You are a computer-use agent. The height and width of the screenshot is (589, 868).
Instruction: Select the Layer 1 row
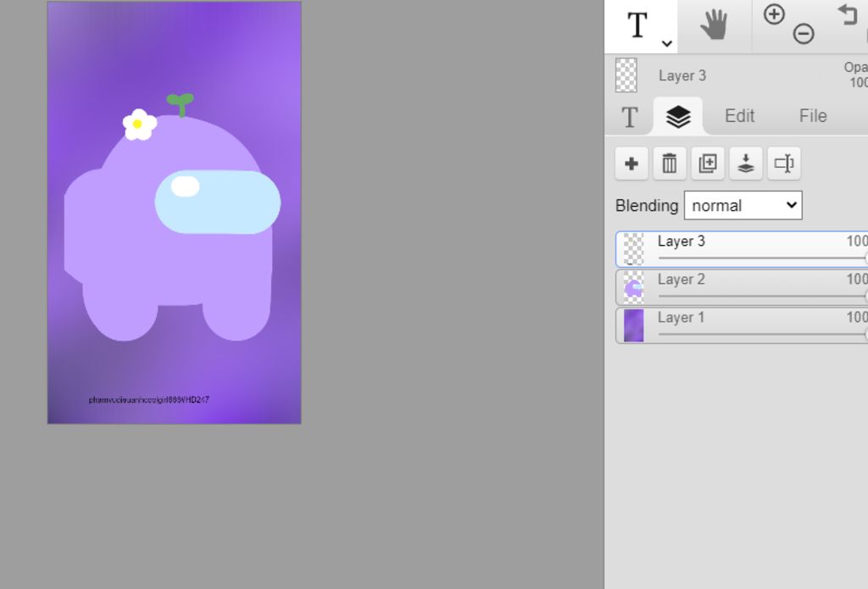[x=742, y=325]
